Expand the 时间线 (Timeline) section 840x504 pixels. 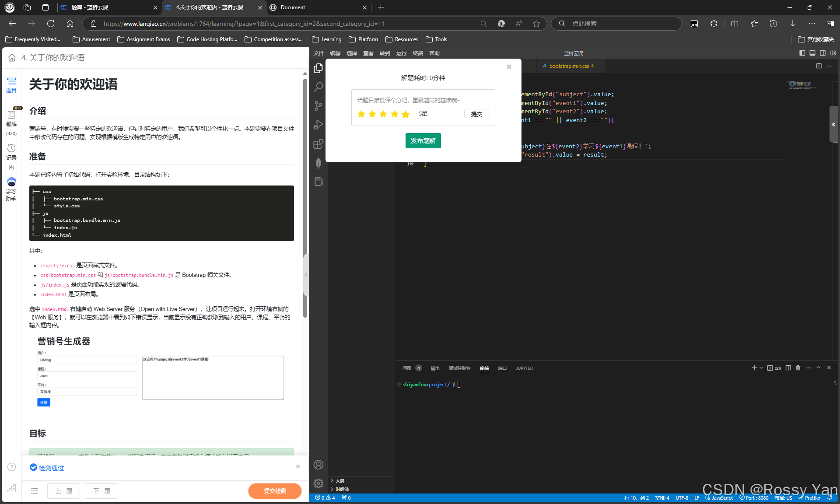click(x=340, y=489)
